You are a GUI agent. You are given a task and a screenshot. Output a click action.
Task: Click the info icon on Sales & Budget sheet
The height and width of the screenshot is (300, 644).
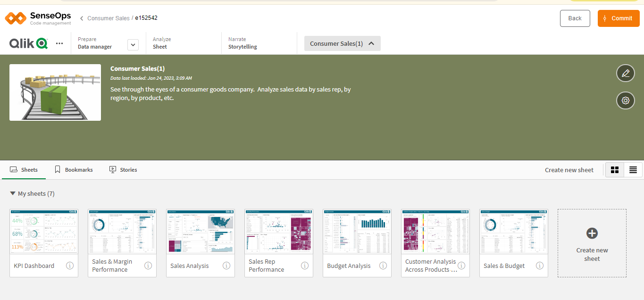[539, 266]
